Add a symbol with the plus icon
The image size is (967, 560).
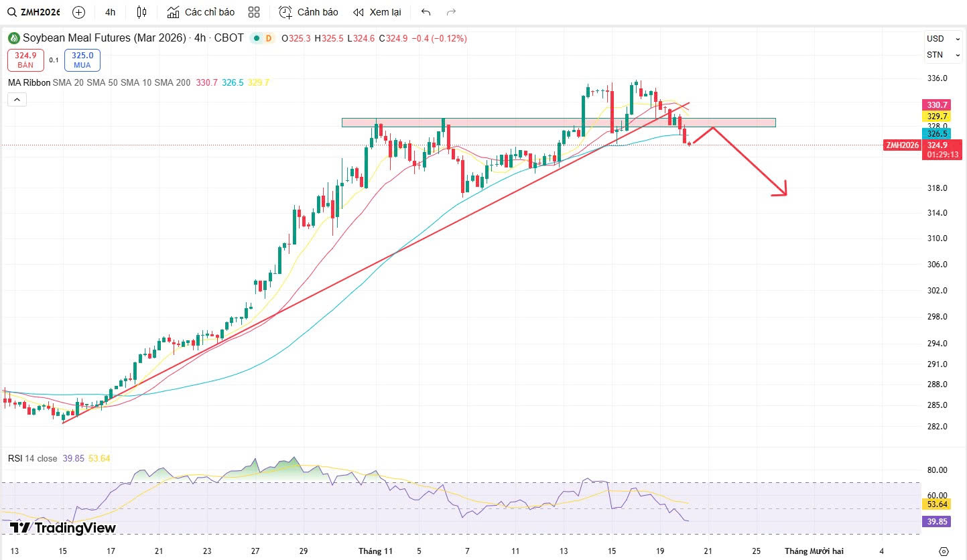pyautogui.click(x=78, y=12)
